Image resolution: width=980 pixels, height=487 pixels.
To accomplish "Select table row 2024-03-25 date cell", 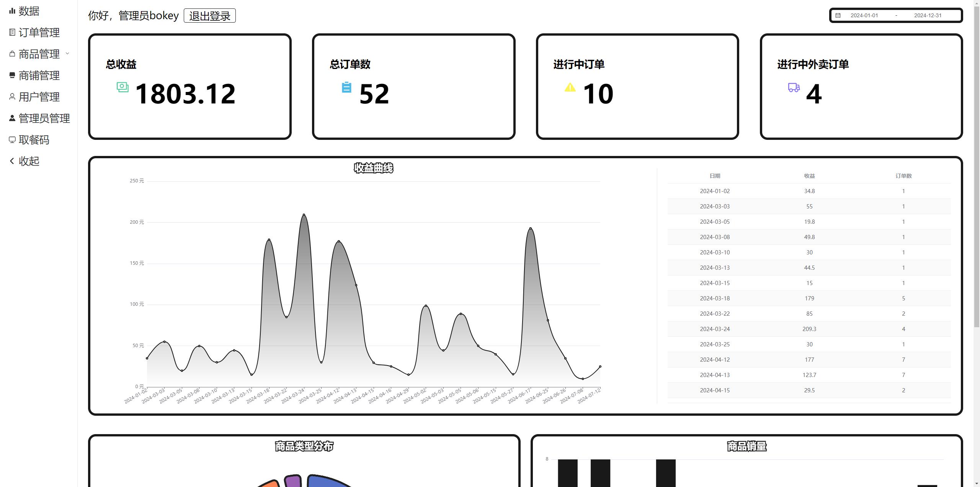I will [715, 344].
